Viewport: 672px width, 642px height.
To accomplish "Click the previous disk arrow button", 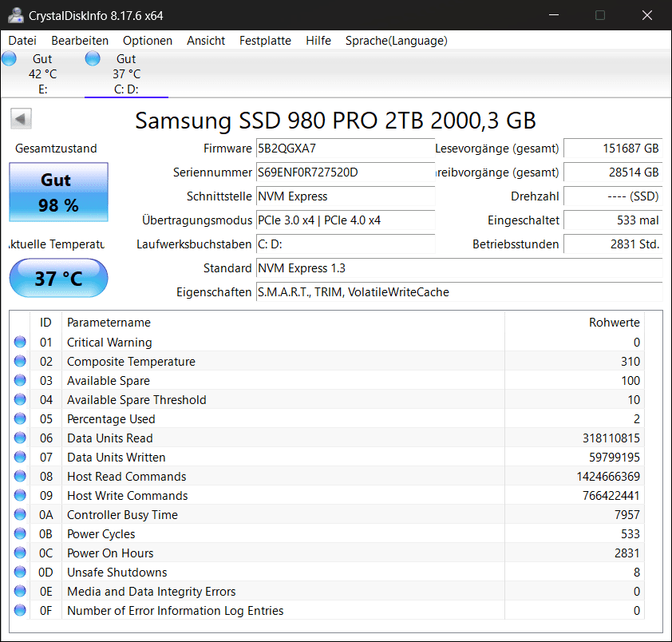I will coord(21,119).
